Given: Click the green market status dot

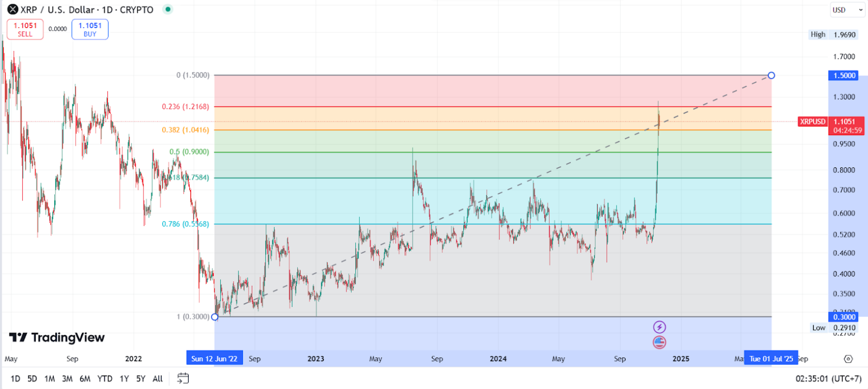Looking at the screenshot, I should coord(168,9).
